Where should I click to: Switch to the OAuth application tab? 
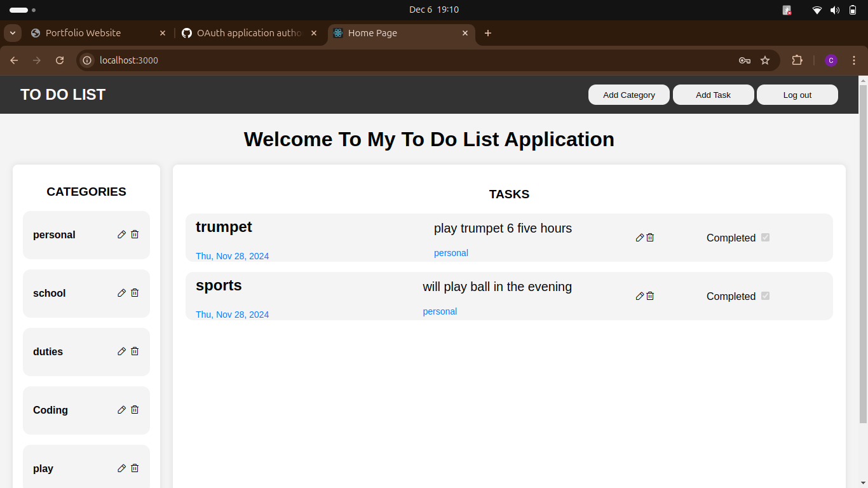point(248,33)
